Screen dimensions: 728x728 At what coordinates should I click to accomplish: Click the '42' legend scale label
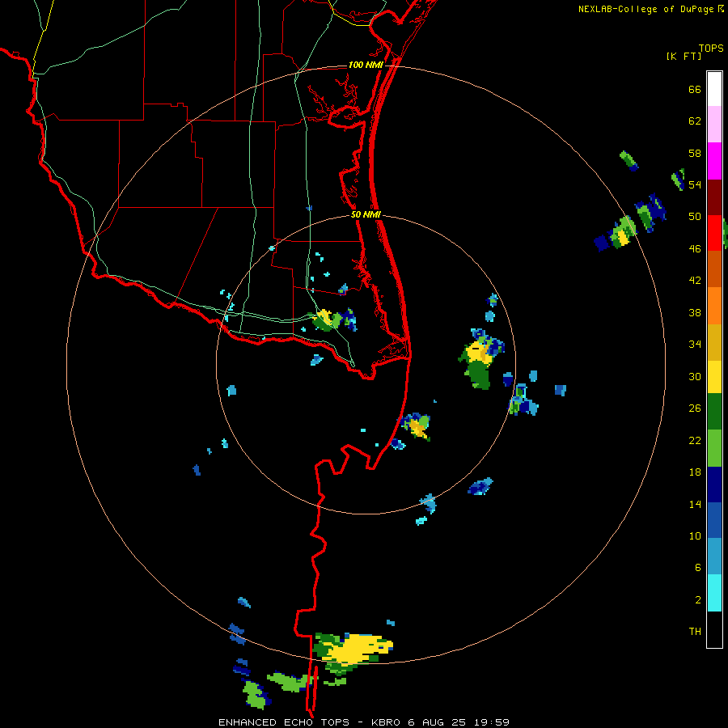point(695,281)
